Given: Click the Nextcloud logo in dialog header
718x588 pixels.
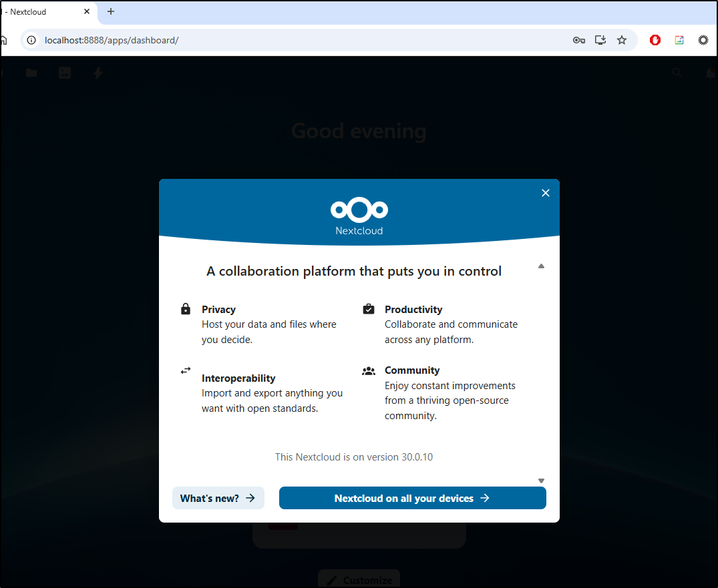Looking at the screenshot, I should click(359, 216).
